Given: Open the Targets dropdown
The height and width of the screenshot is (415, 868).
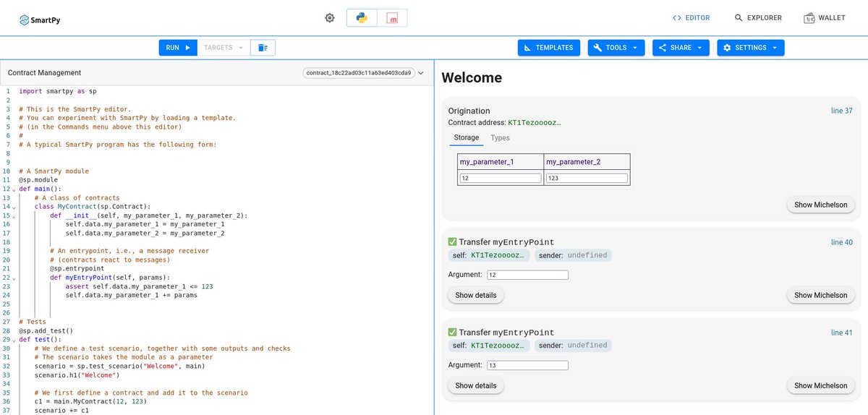Looking at the screenshot, I should 224,48.
